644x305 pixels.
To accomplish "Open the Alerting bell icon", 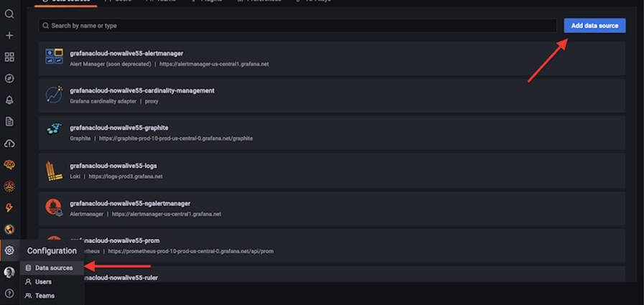I will point(9,100).
